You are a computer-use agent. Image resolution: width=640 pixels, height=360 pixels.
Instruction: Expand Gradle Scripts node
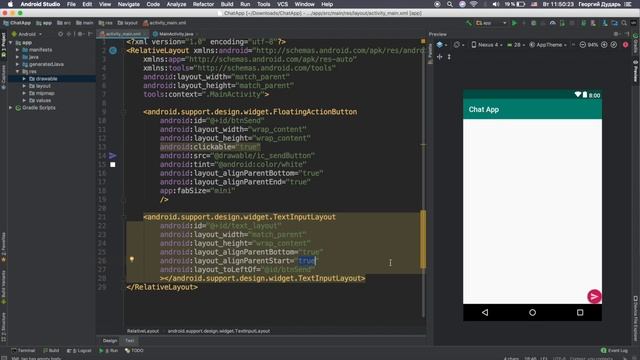point(11,108)
